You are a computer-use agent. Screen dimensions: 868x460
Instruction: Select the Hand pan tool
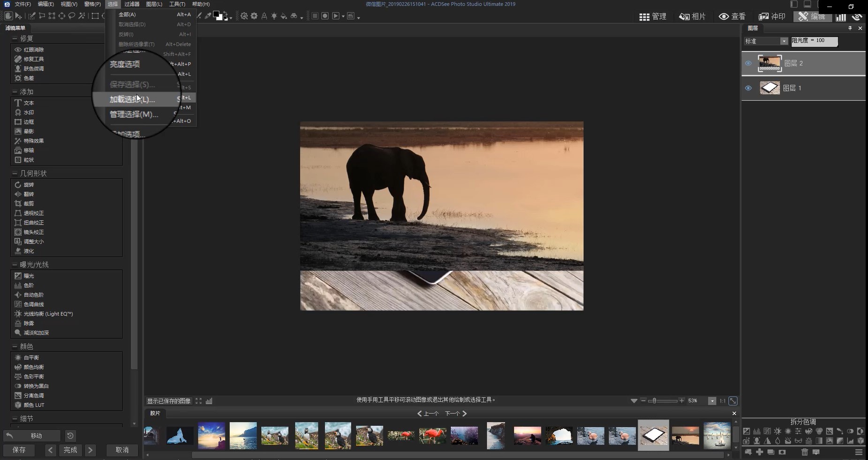pyautogui.click(x=8, y=16)
